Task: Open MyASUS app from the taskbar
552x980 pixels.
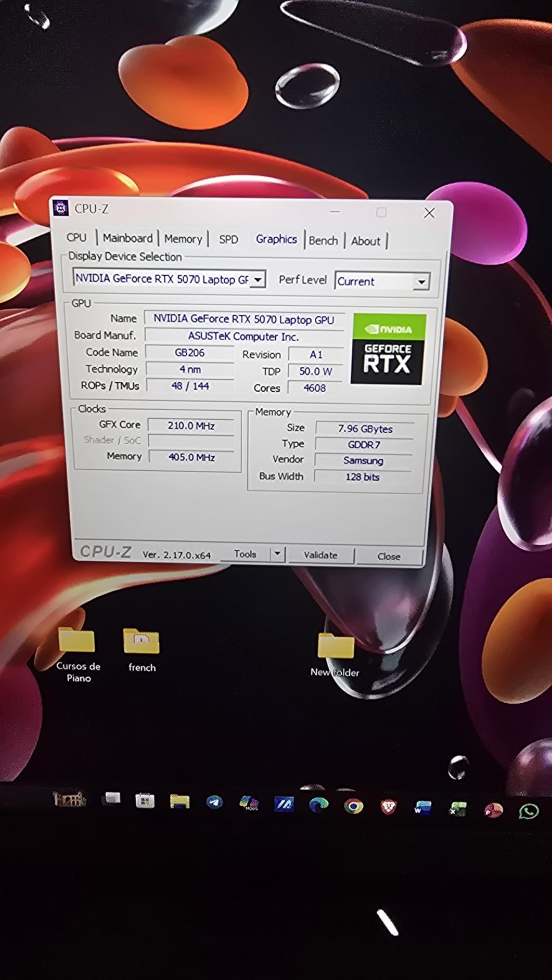Action: 284,805
